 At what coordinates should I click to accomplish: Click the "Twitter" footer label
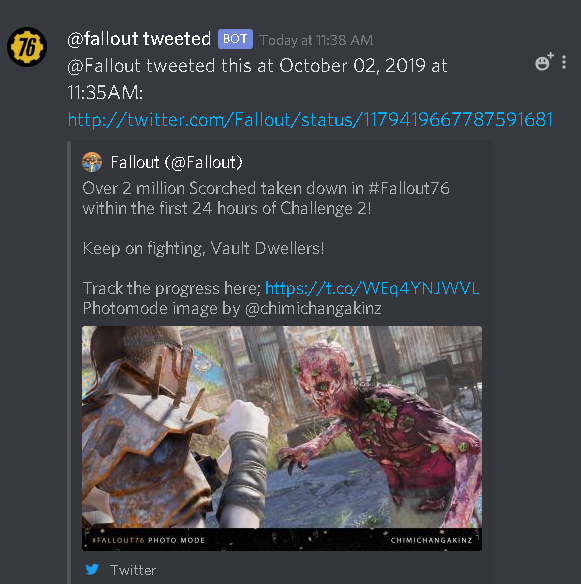pyautogui.click(x=133, y=570)
